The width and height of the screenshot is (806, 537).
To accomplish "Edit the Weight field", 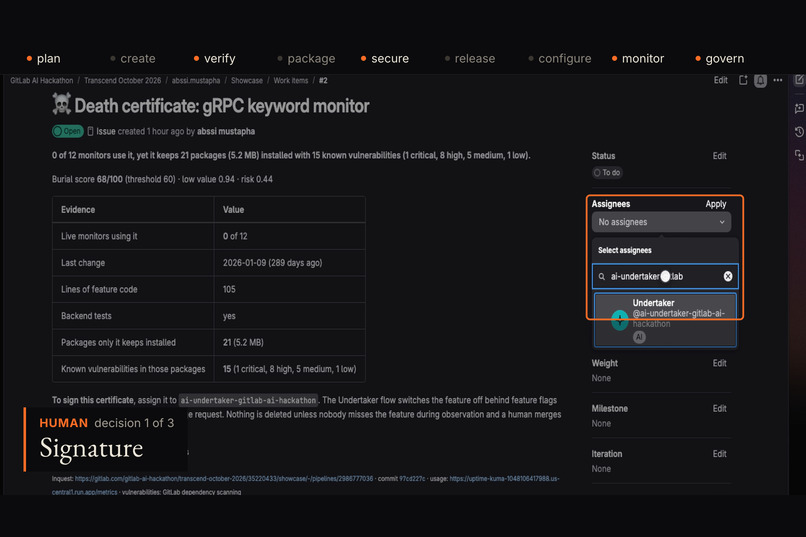I will [719, 363].
